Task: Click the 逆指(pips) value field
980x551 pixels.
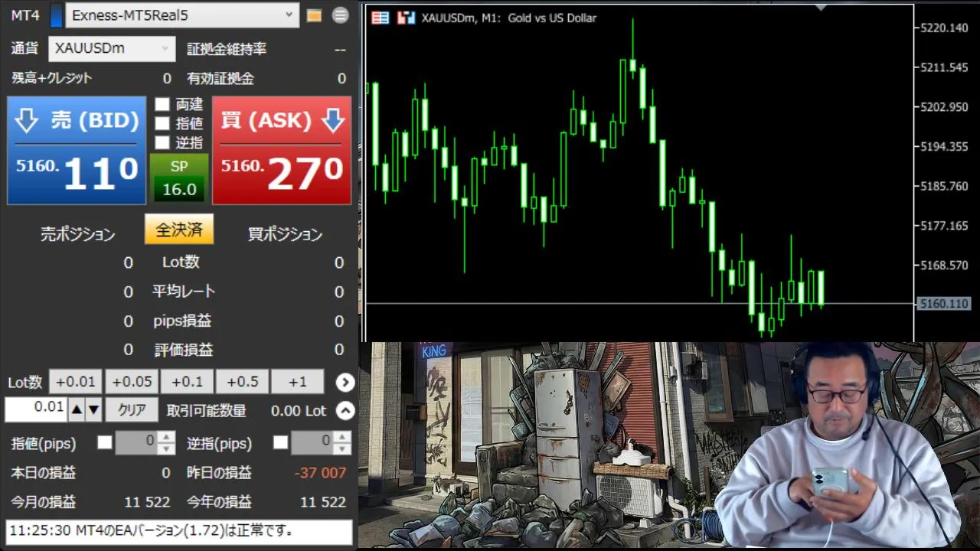Action: click(x=312, y=442)
